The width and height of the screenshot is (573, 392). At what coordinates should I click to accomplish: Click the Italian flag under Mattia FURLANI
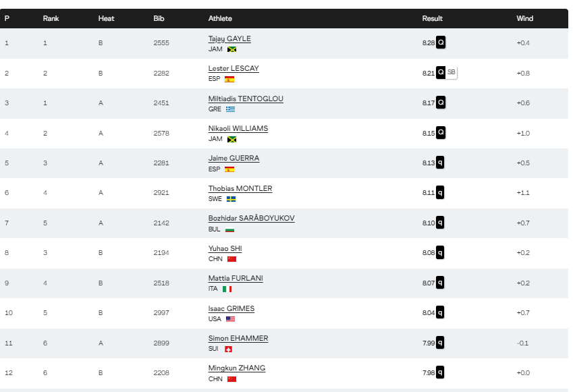(x=227, y=289)
